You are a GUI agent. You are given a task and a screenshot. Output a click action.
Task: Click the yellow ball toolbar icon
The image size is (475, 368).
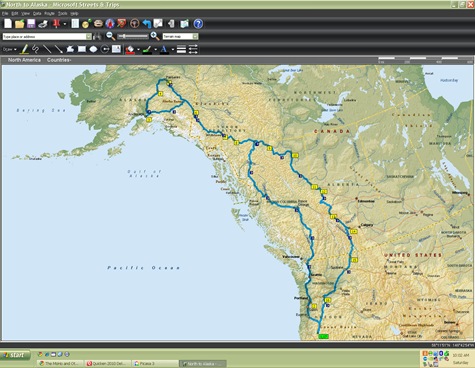pos(86,24)
